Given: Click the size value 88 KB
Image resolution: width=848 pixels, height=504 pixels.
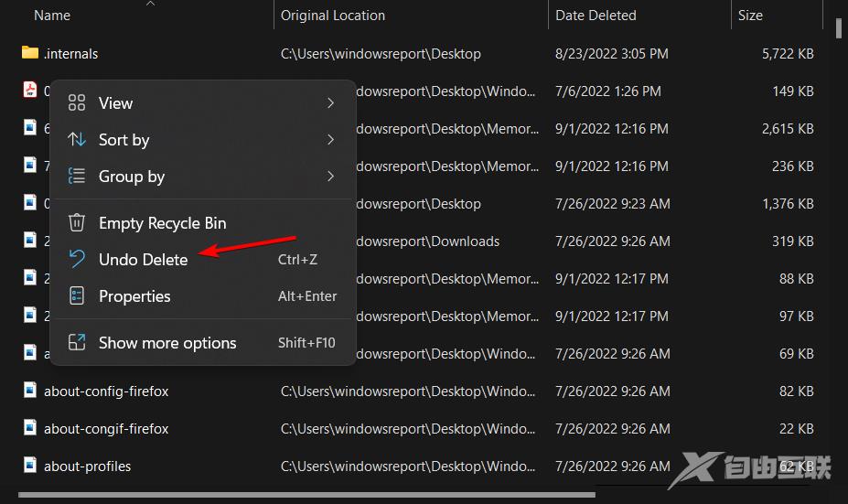Looking at the screenshot, I should 796,278.
